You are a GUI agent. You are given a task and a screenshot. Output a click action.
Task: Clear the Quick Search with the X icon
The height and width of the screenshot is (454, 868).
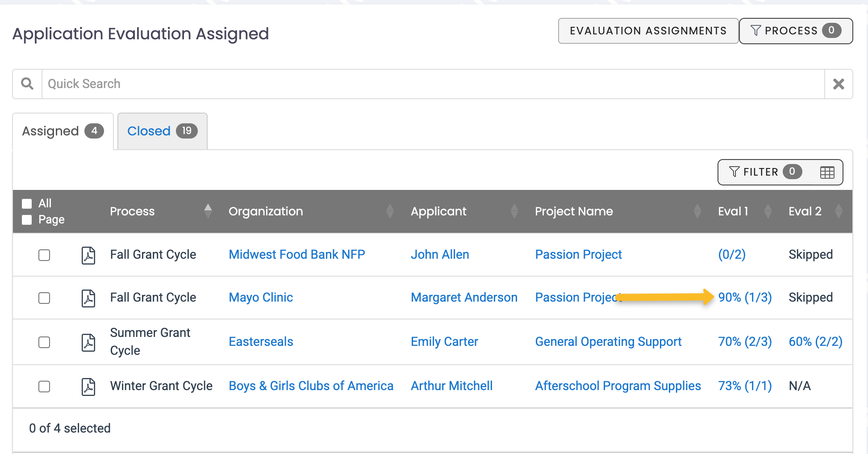pos(839,84)
